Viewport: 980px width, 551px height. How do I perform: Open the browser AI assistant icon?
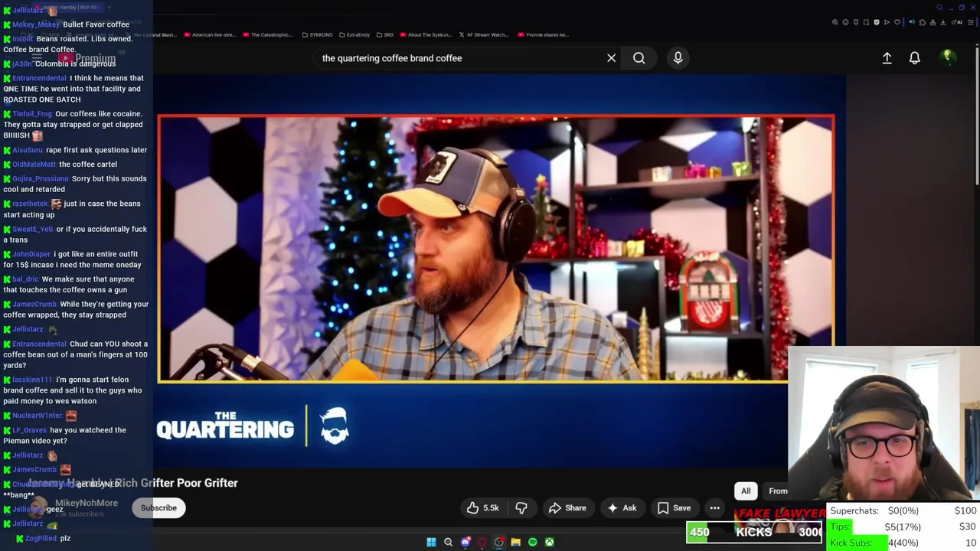957,22
